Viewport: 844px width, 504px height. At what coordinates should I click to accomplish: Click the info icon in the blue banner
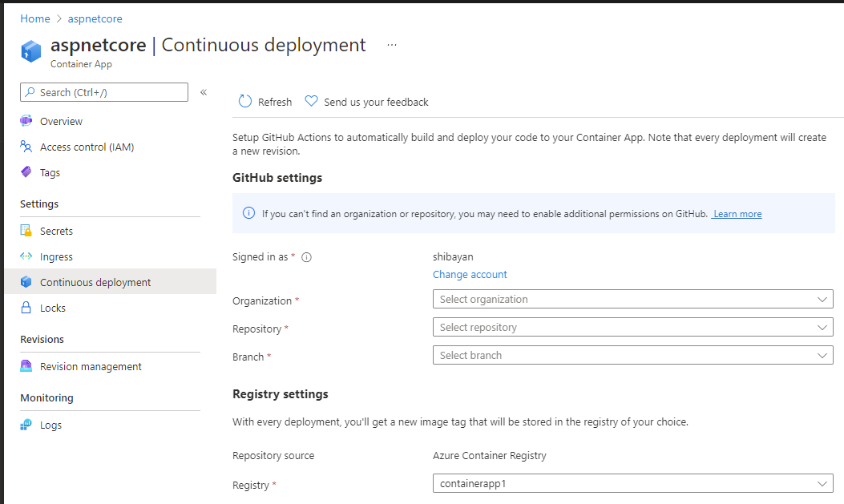pos(248,213)
